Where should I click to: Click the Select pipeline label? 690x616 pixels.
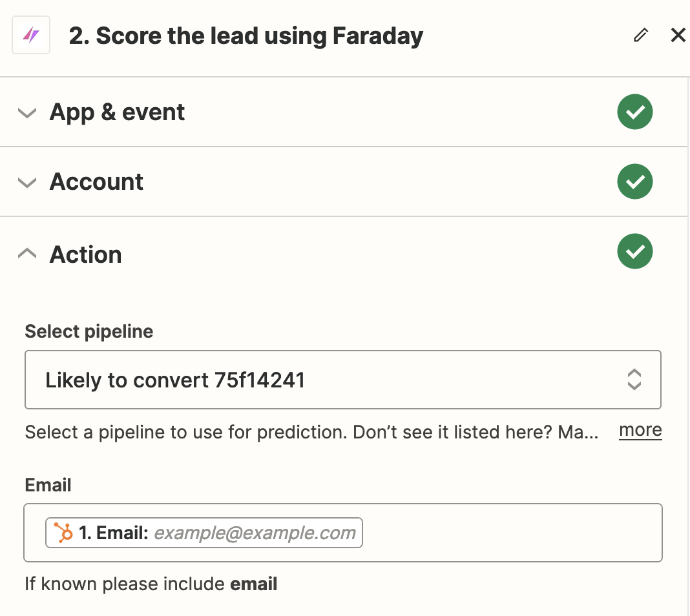89,331
